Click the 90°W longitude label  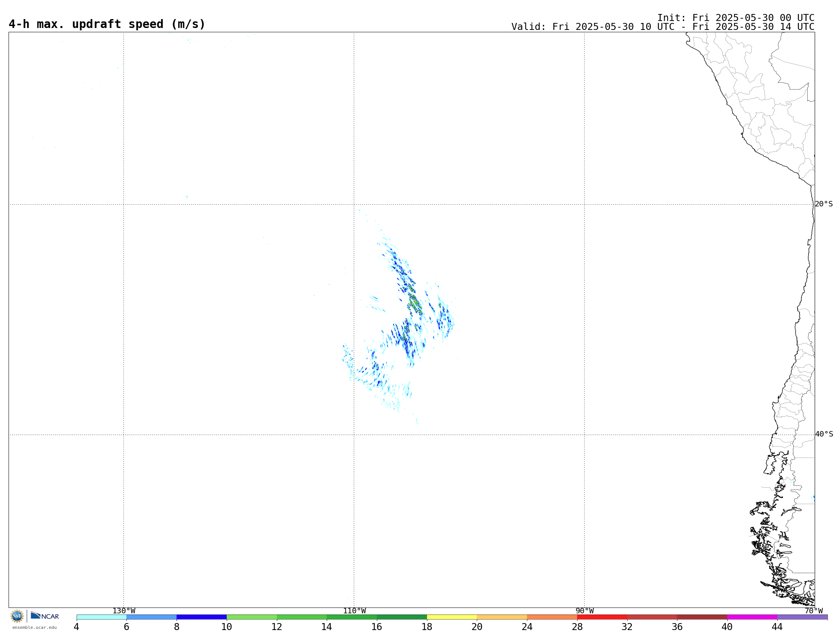coord(584,611)
